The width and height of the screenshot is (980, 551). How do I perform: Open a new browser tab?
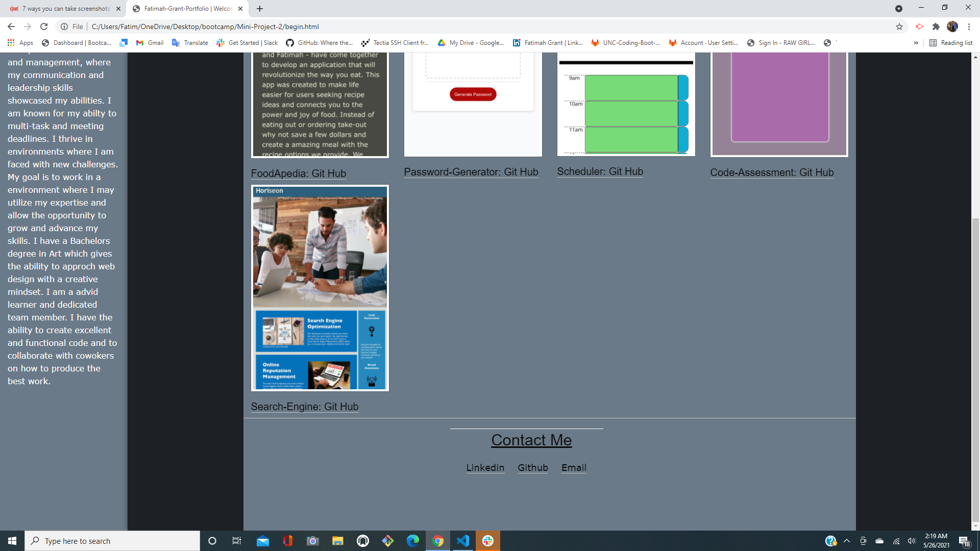pos(260,9)
